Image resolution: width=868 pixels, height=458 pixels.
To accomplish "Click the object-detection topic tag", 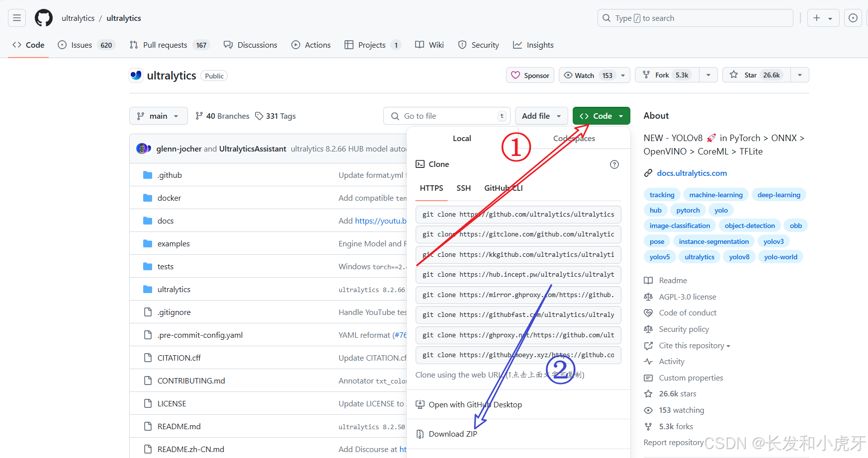I will point(750,226).
